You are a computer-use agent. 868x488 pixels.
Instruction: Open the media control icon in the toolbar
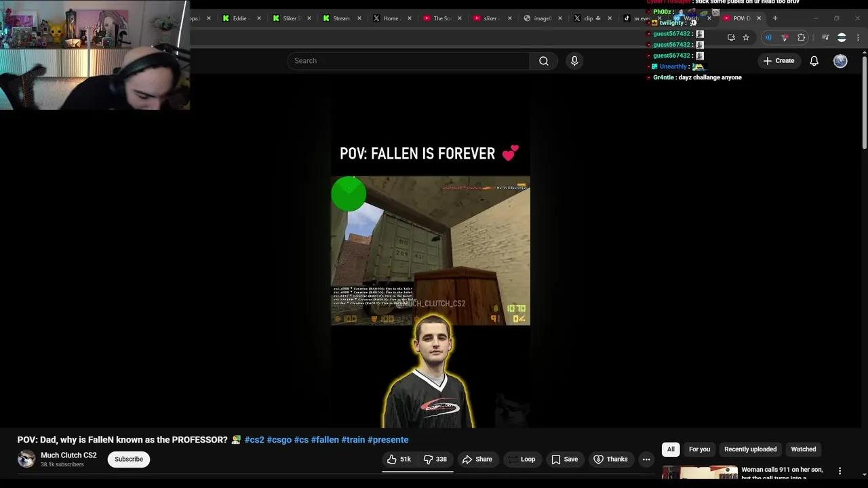point(825,37)
